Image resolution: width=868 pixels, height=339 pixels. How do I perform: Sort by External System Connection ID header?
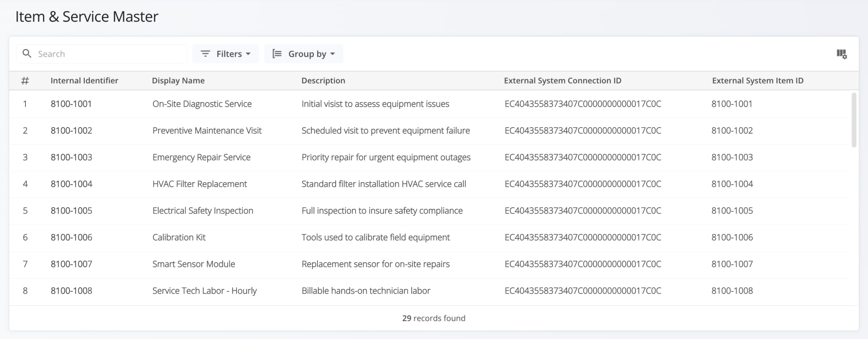tap(563, 81)
